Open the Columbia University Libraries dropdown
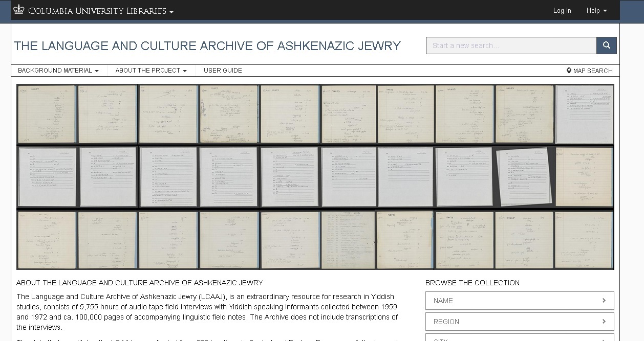This screenshot has height=341, width=644. (x=101, y=11)
